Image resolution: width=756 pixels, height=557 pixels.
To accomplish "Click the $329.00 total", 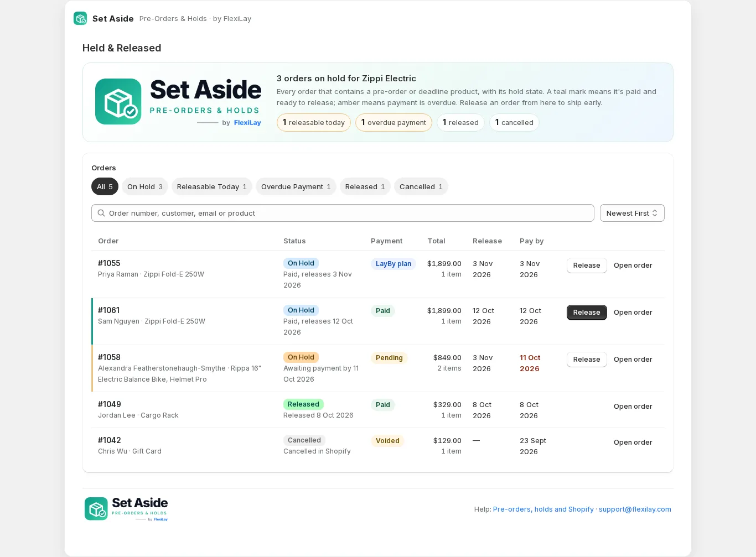I will [x=447, y=405].
